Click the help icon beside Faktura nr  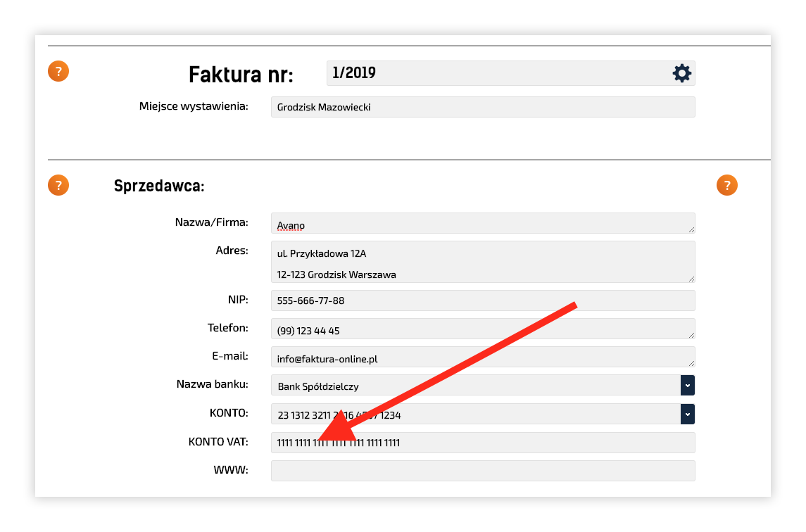58,71
